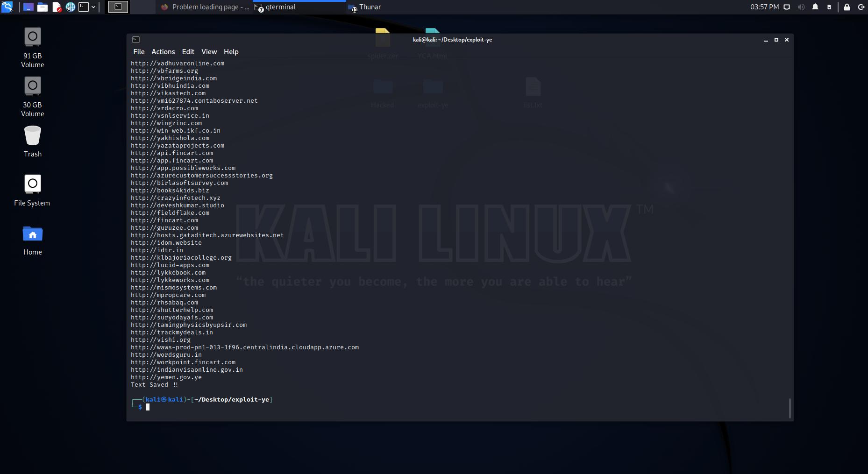Launch the web browser from panel
Viewport: 868px width, 474px height.
[71, 7]
